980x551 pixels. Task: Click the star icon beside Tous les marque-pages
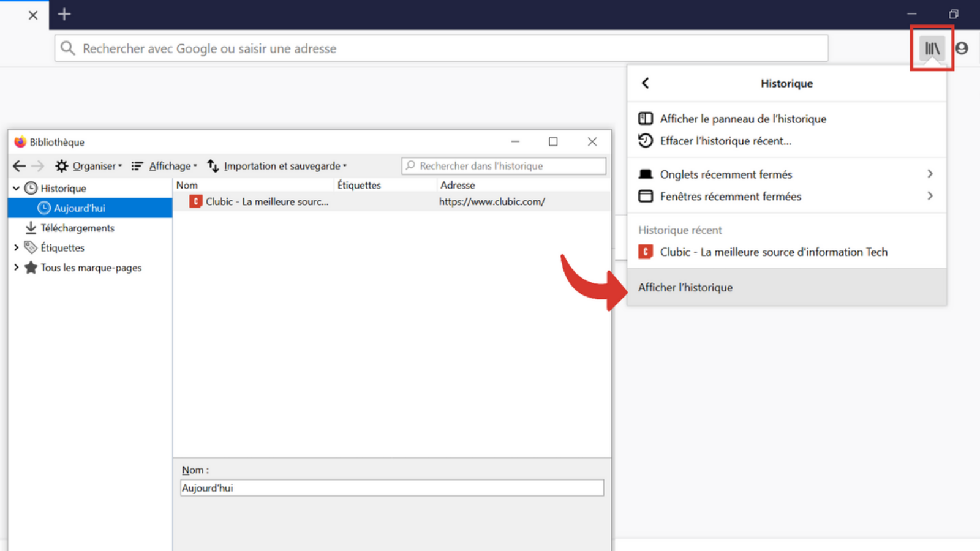click(x=31, y=268)
